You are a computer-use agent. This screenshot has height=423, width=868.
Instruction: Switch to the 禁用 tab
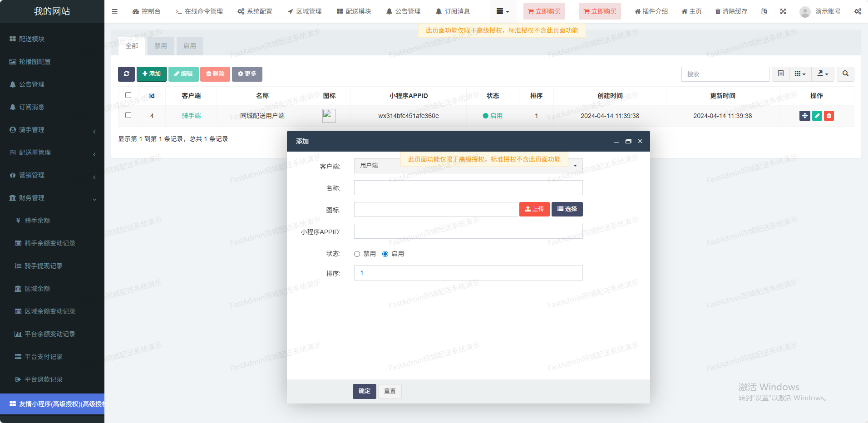point(160,46)
